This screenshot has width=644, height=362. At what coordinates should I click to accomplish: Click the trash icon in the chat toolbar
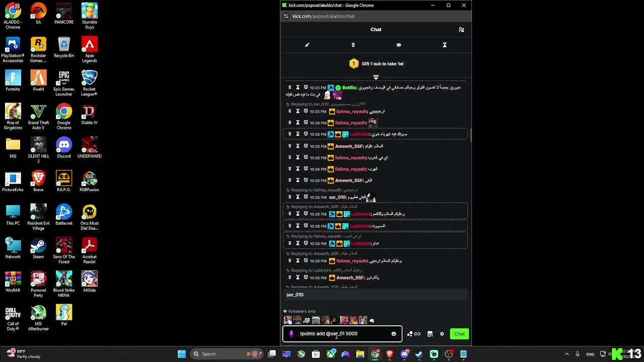click(x=353, y=45)
